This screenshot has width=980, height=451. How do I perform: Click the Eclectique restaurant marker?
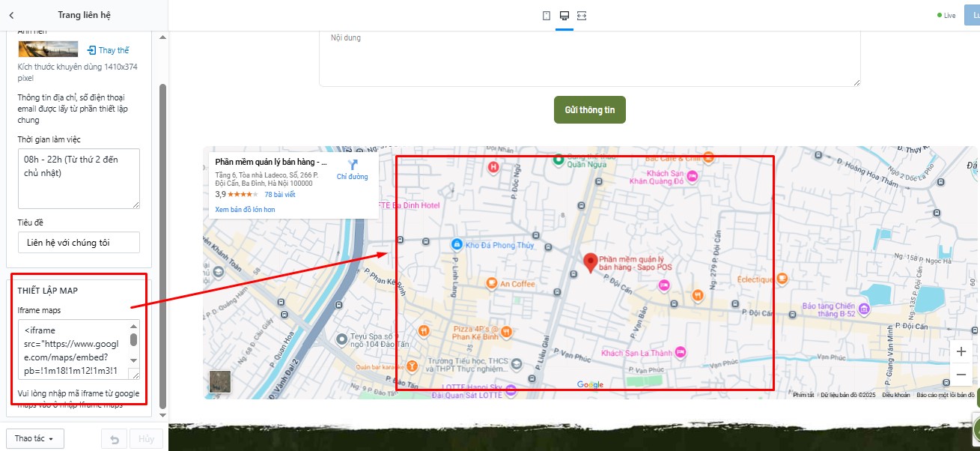tap(782, 278)
